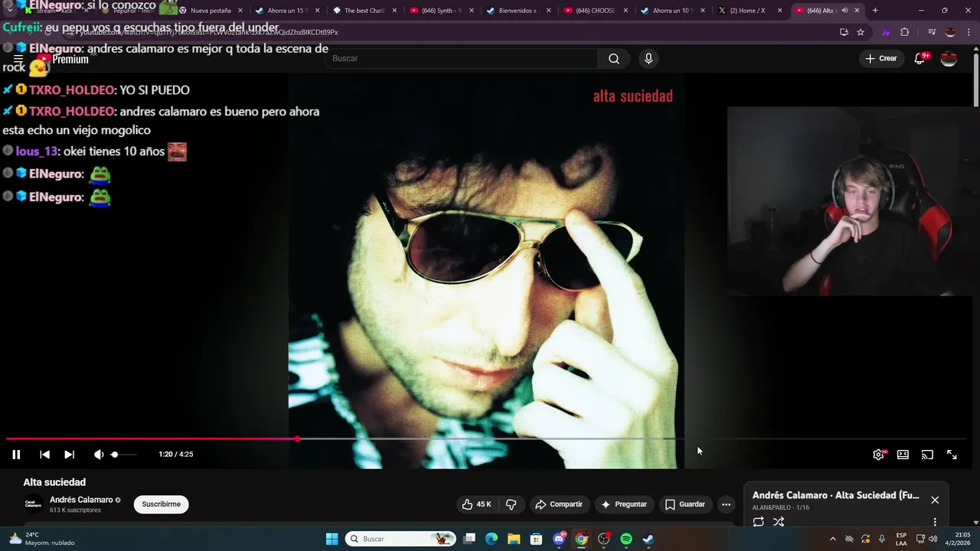Open more actions next to Guardar

click(726, 504)
